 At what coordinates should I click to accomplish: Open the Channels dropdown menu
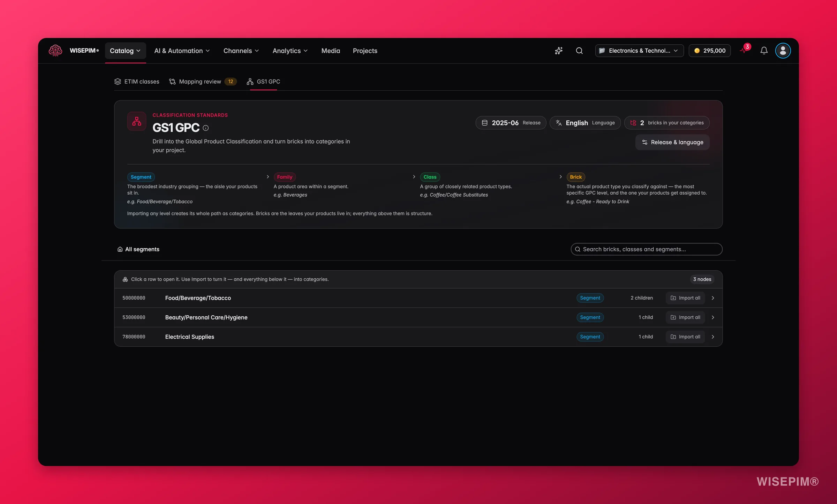pos(241,51)
